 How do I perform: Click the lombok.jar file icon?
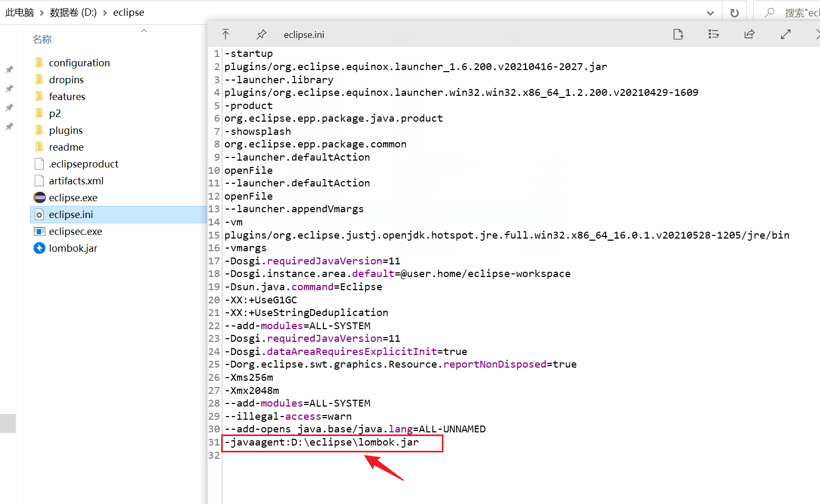tap(39, 248)
